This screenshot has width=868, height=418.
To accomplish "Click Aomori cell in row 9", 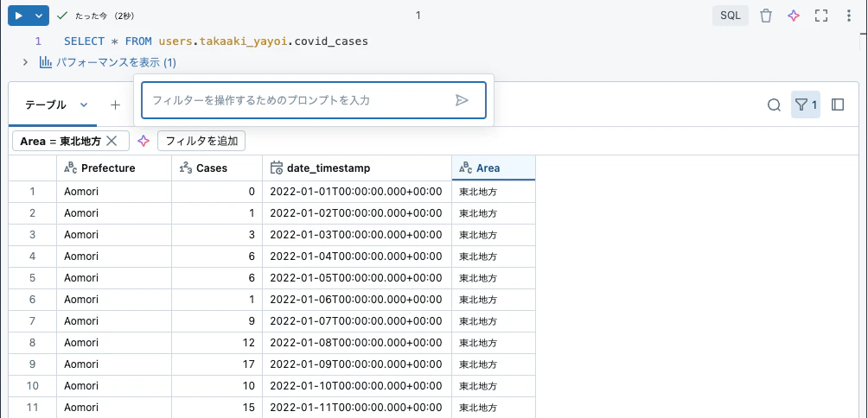I will (x=114, y=364).
